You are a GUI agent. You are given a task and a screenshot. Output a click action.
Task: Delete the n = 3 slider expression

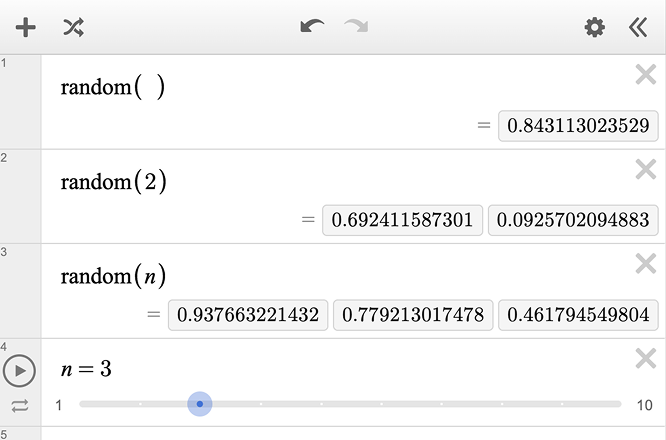coord(645,358)
